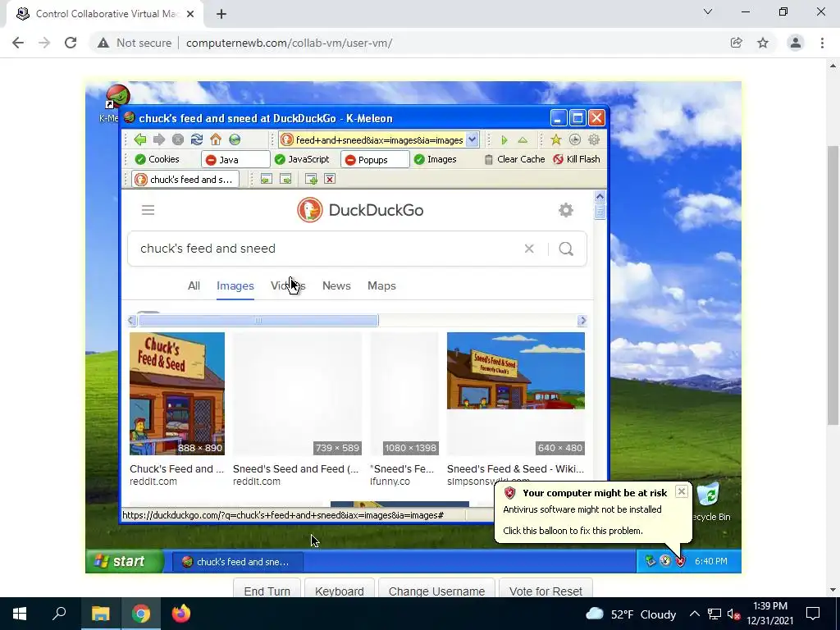Click 'Sneed's Feed & Seed - Wiki...' title
Image resolution: width=840 pixels, height=630 pixels.
(x=515, y=469)
